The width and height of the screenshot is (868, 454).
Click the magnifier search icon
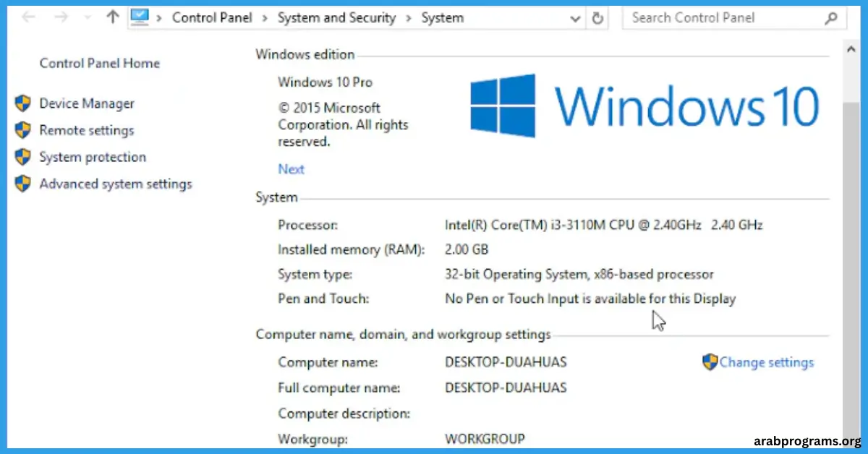pos(832,17)
